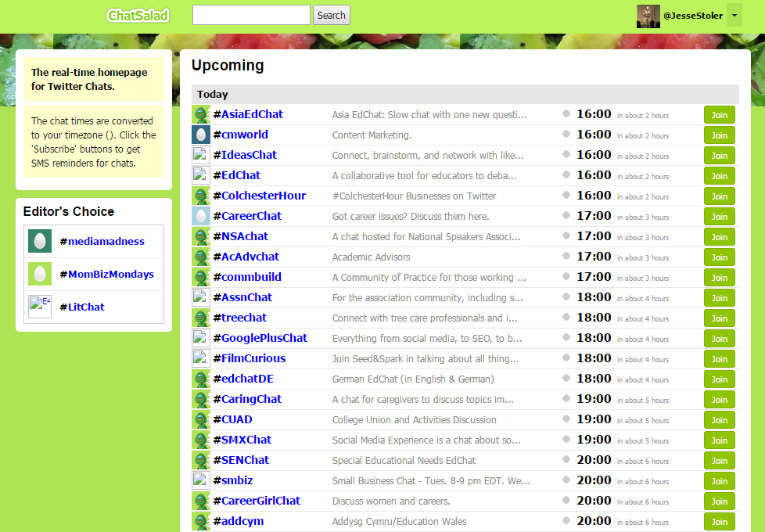Open the #EdChat chat link
This screenshot has height=532, width=765.
tap(237, 175)
